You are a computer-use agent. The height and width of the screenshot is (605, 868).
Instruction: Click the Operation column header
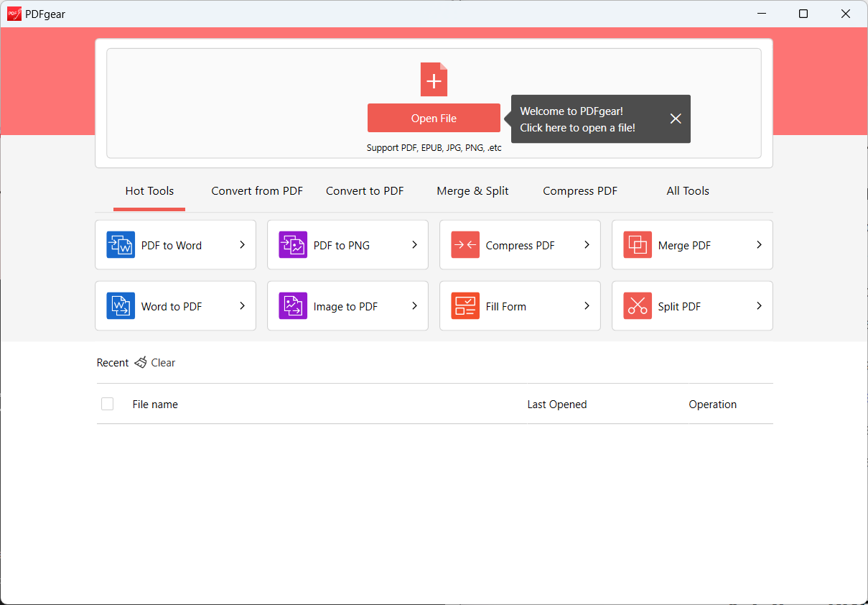[x=713, y=405]
